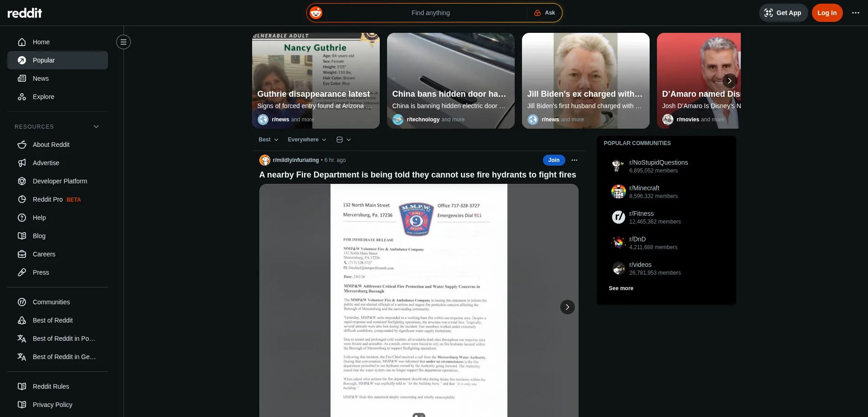Advance the trending carousel with the next arrow

coord(729,81)
